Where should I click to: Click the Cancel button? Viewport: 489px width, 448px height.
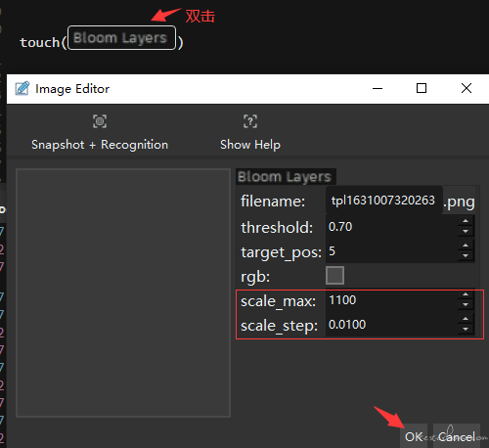tap(457, 436)
